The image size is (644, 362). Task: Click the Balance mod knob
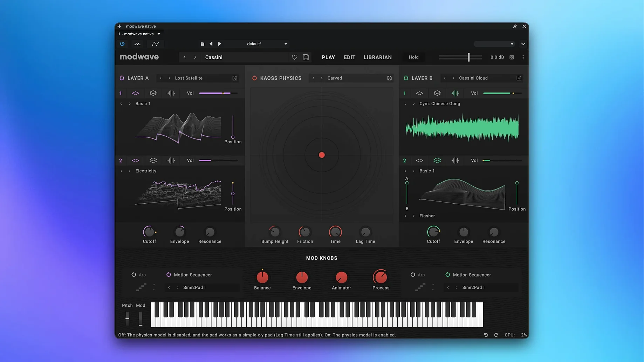262,277
